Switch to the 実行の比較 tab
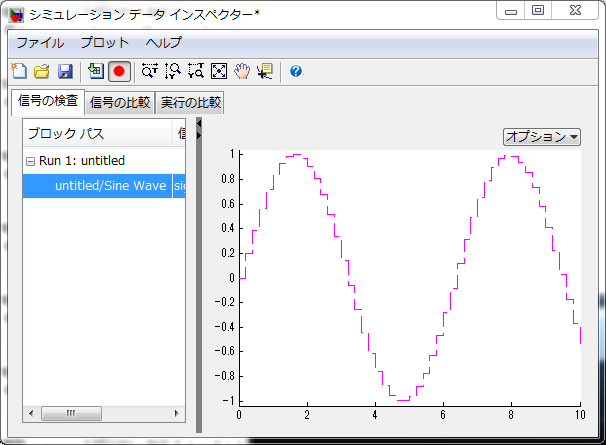This screenshot has width=606, height=445. coord(190,102)
